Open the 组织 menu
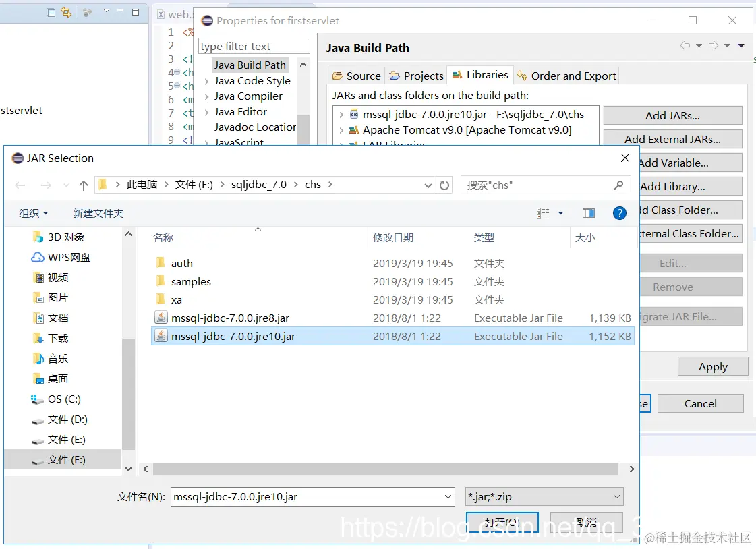The image size is (756, 549). 33,213
